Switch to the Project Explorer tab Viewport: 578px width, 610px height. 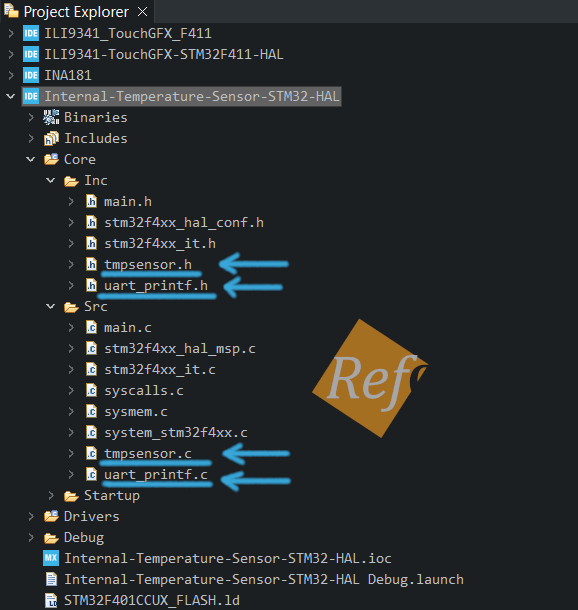[x=76, y=12]
